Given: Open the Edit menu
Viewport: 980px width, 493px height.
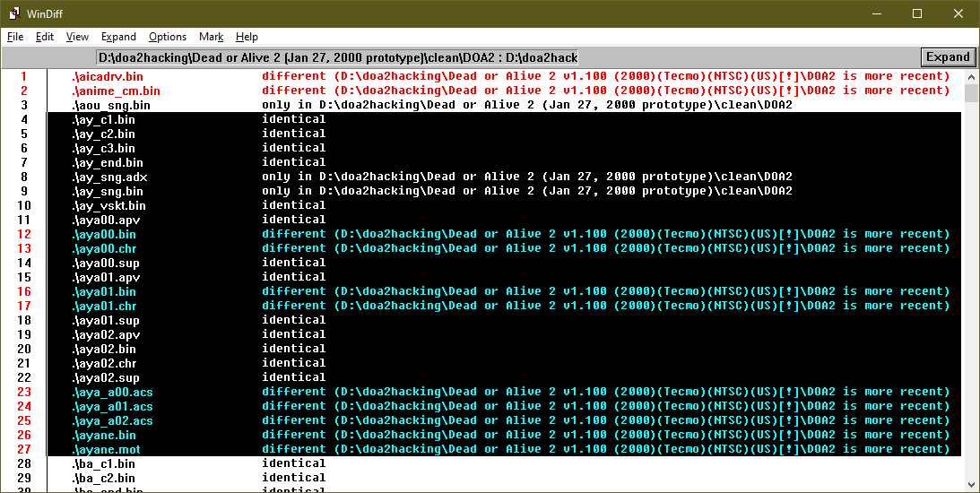Looking at the screenshot, I should (x=45, y=37).
